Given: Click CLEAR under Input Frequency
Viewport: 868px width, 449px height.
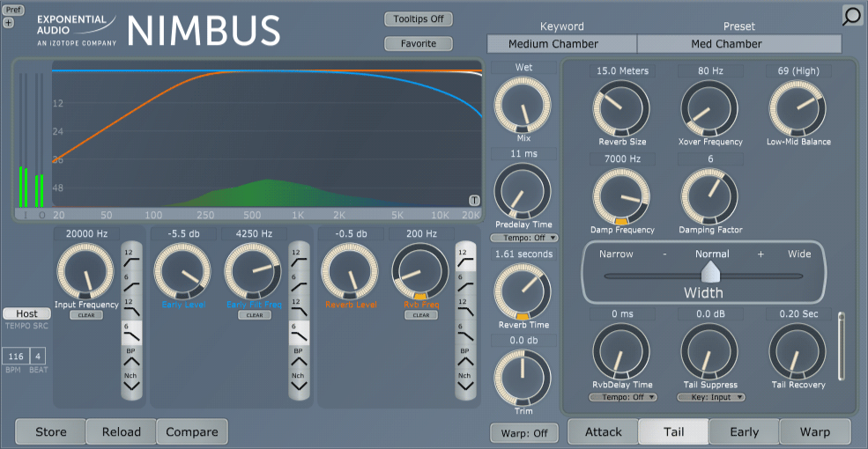Looking at the screenshot, I should [x=86, y=315].
